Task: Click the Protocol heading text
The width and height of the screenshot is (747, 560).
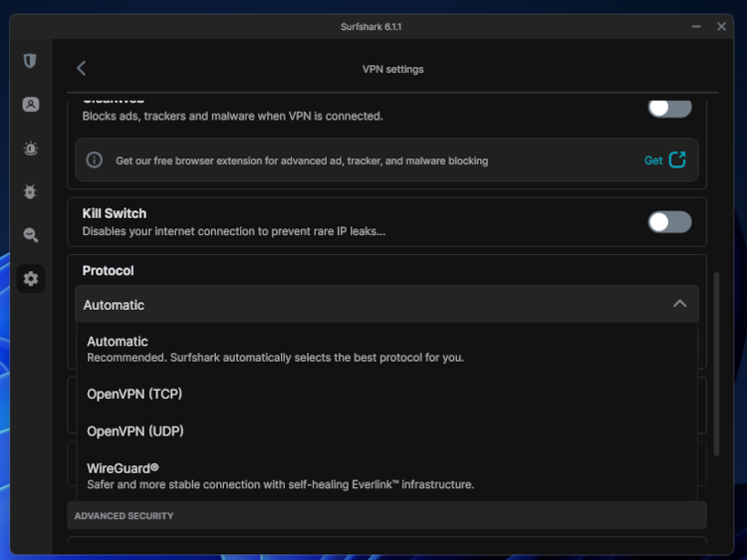Action: pos(109,270)
